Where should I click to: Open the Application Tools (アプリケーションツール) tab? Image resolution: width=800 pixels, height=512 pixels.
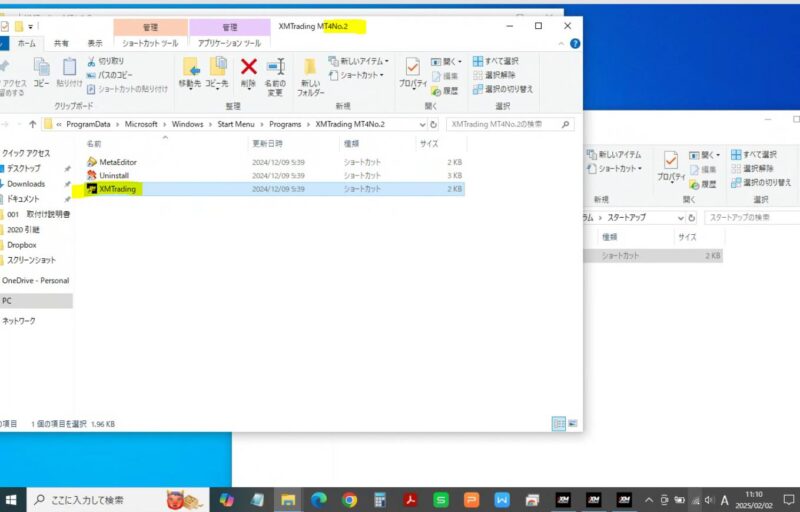[x=229, y=44]
